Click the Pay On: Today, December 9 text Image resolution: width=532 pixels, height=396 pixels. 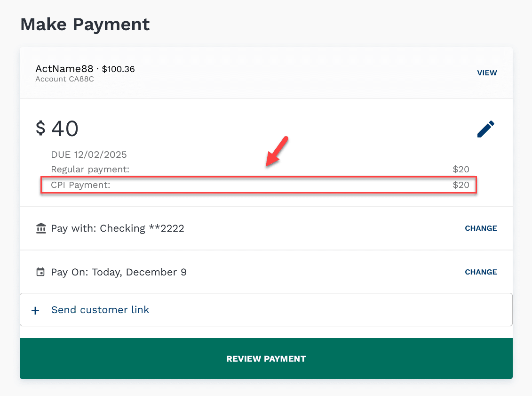click(119, 272)
